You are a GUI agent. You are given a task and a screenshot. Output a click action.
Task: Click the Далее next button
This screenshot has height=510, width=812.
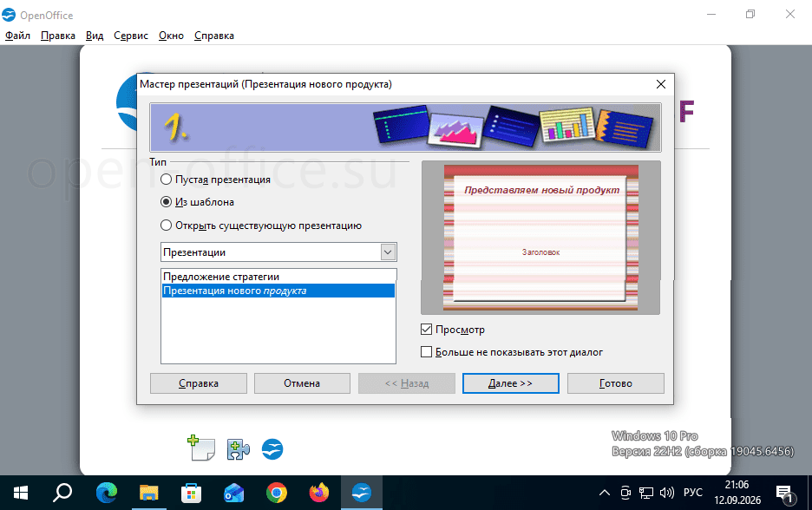[x=511, y=383]
